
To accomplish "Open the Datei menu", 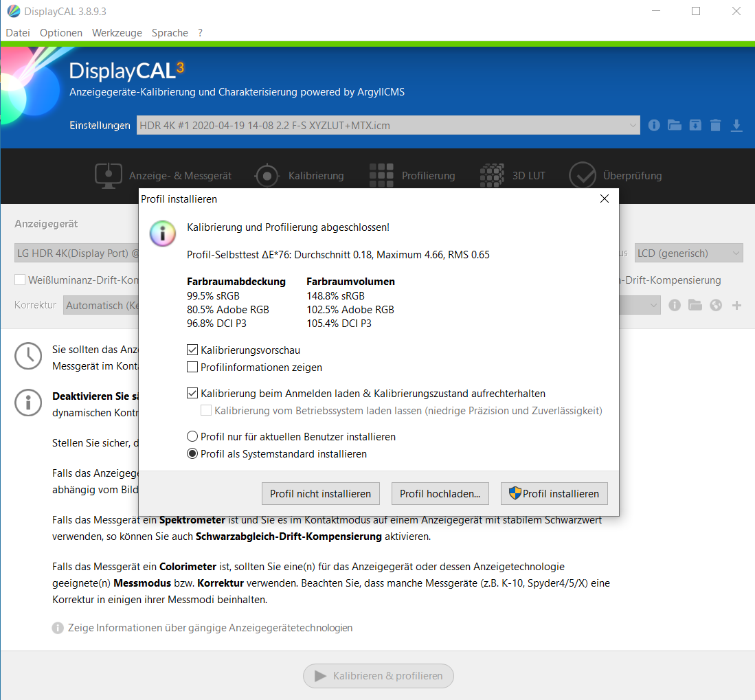I will click(x=18, y=33).
